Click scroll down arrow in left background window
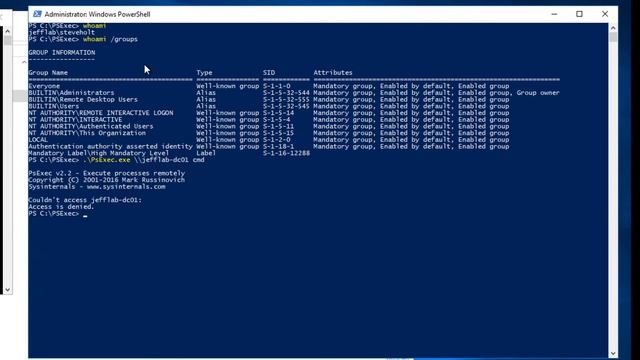Image resolution: width=640 pixels, height=360 pixels. [7, 290]
